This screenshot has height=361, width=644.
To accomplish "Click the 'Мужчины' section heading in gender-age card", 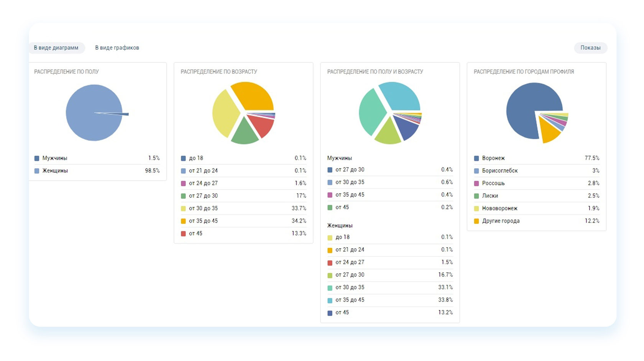I will coord(340,158).
